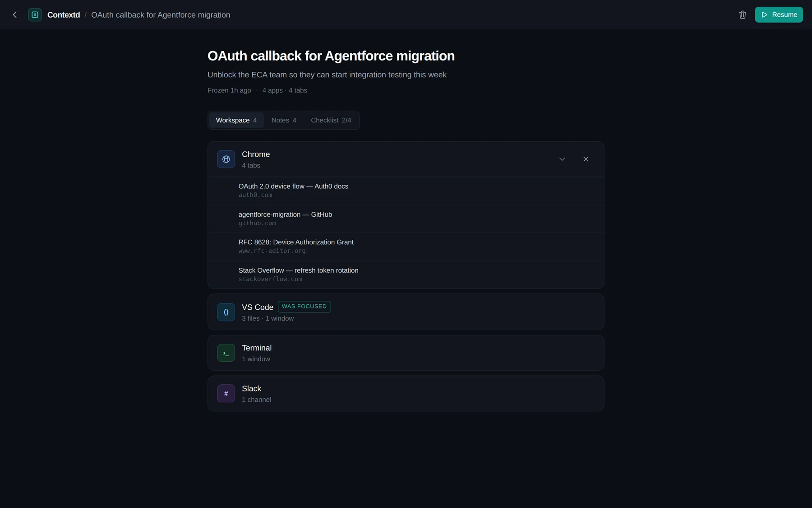
Task: Click the Terminal '1 window' text
Action: [256, 359]
